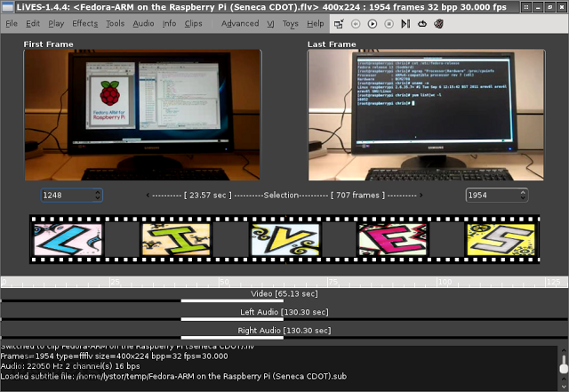Screen dimensions: 569x392
Task: Open the Toys menu
Action: click(x=291, y=24)
